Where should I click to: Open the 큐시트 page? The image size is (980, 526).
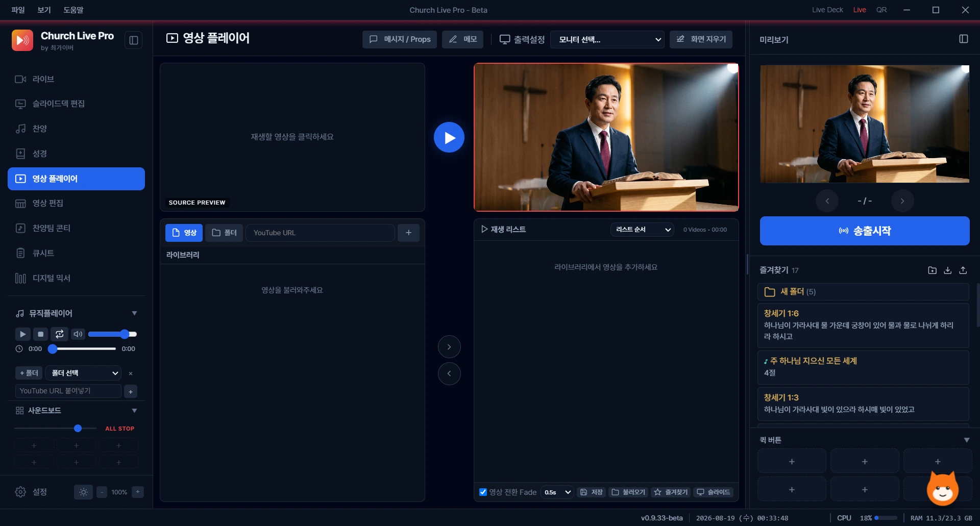76,253
